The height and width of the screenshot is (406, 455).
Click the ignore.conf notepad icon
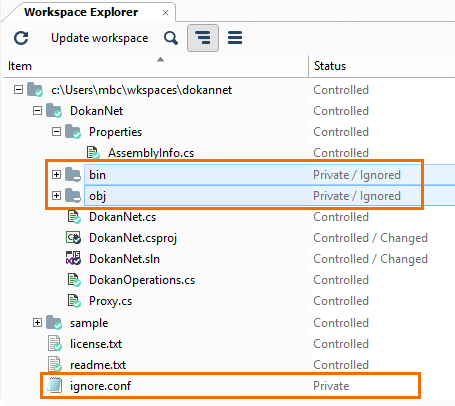54,385
